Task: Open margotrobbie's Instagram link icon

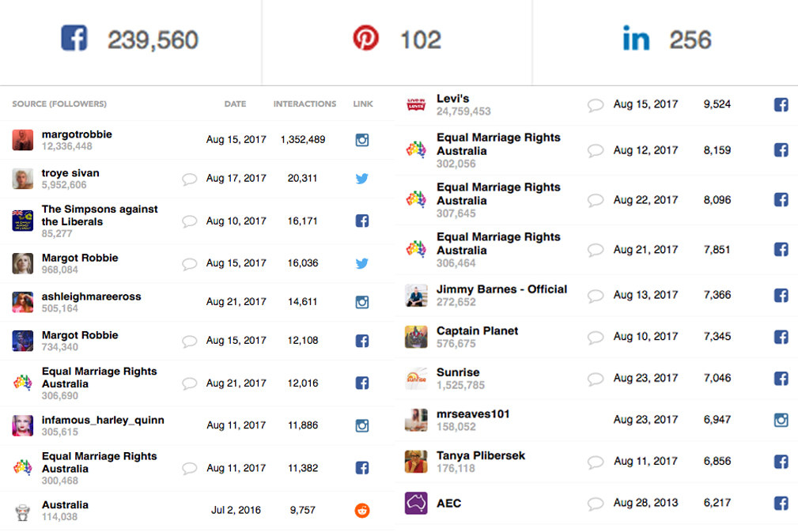Action: point(362,140)
